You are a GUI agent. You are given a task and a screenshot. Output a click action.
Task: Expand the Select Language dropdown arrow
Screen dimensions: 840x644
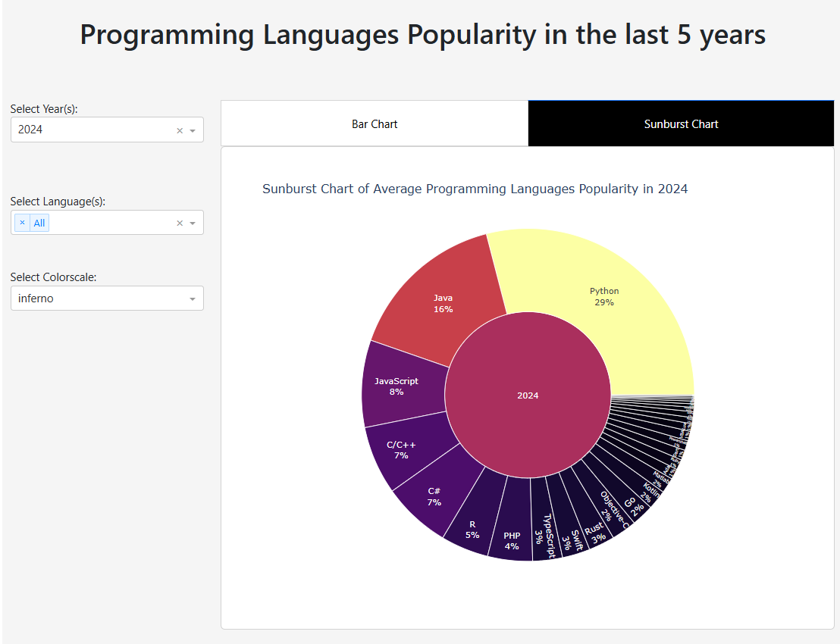tap(193, 224)
